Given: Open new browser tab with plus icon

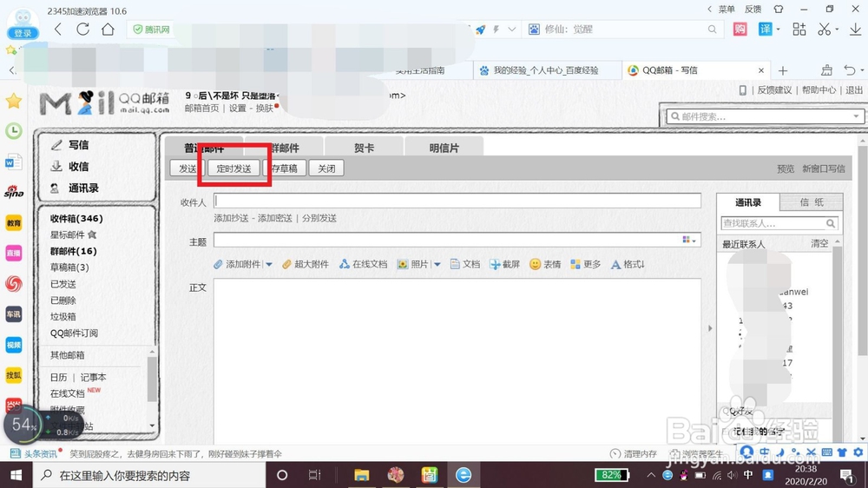Looking at the screenshot, I should click(x=783, y=71).
